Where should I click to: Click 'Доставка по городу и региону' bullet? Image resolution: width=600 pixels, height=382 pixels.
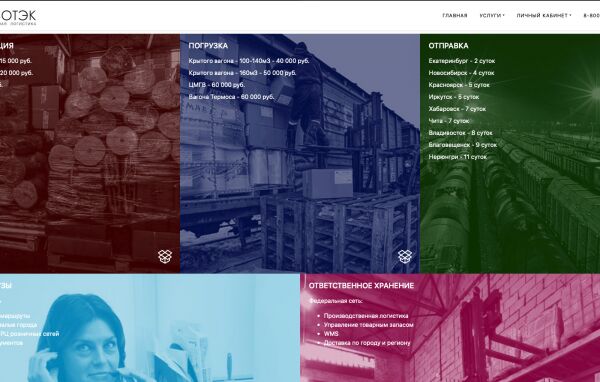click(367, 343)
